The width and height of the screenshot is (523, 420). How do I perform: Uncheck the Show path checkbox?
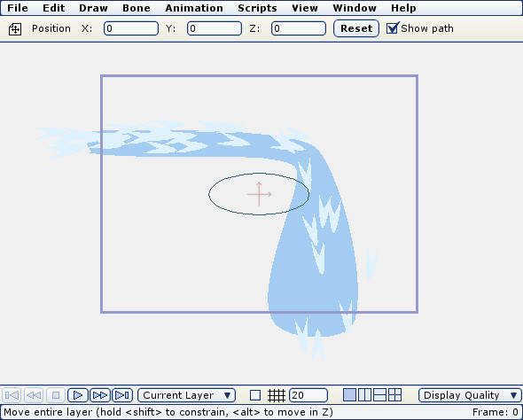392,28
